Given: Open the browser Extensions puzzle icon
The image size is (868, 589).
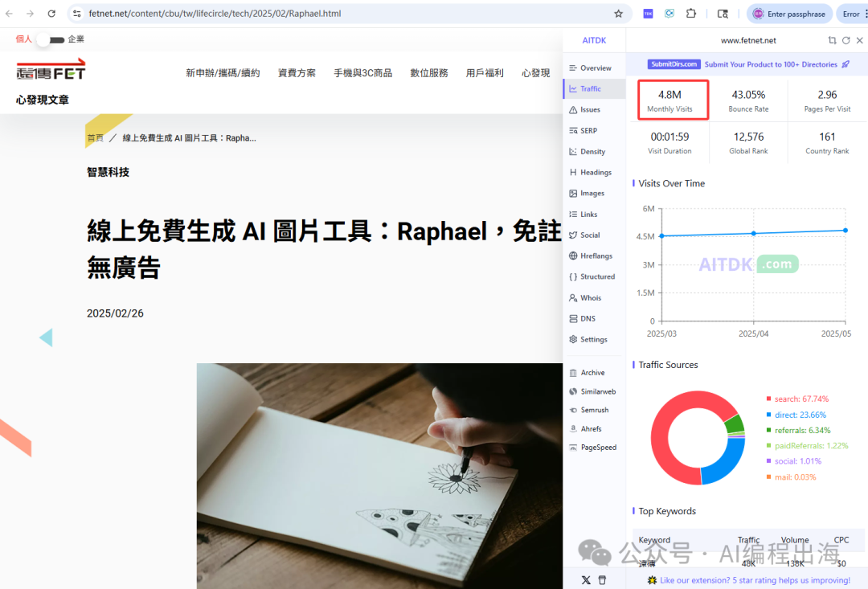Looking at the screenshot, I should [691, 14].
